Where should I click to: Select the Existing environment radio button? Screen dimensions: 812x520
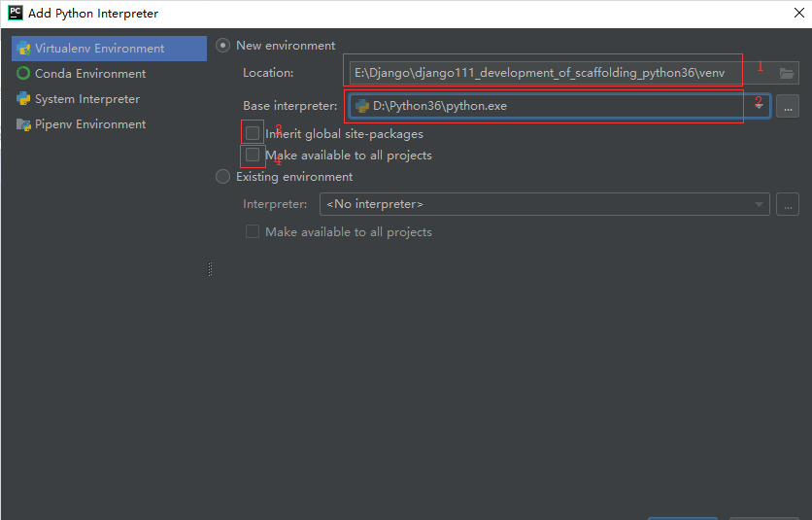[x=222, y=177]
